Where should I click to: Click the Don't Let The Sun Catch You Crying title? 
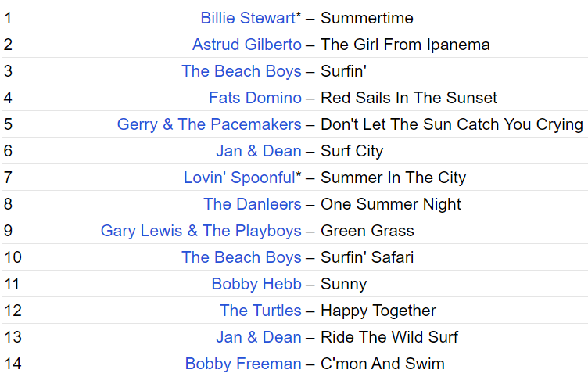point(452,124)
